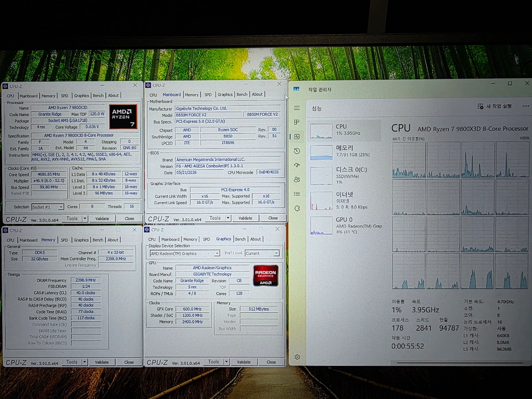Screen dimensions: 532x399
Task: Select 메모리 item in performance list
Action: [345, 152]
